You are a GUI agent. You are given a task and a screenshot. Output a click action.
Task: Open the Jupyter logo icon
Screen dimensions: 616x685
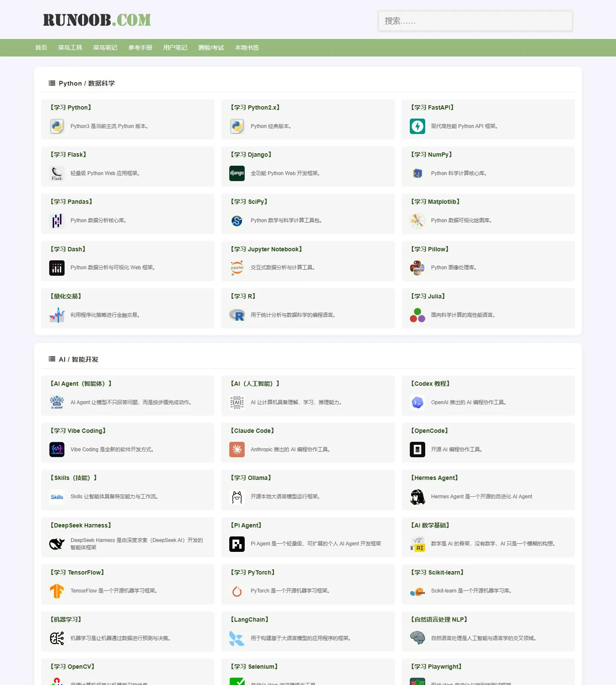[237, 268]
